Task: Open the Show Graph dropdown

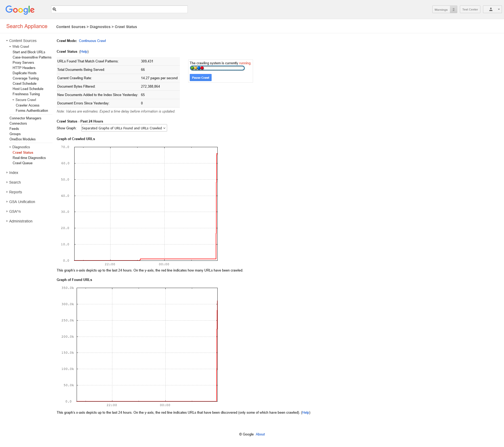Action: coord(124,128)
